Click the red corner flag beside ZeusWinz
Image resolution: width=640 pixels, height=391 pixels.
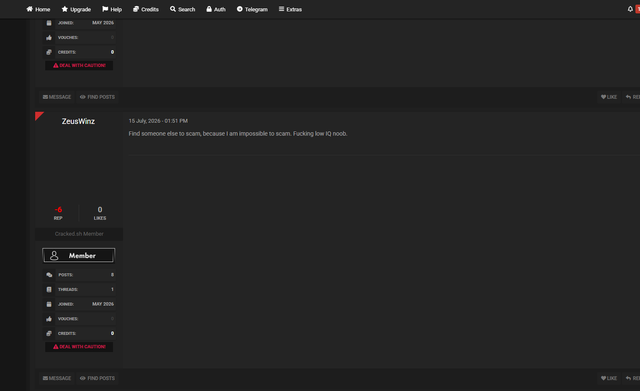click(38, 115)
